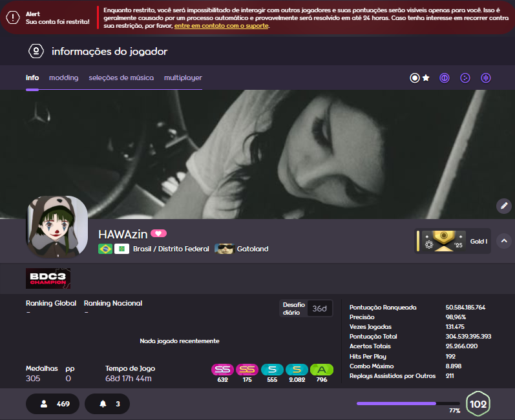Viewport: 515px width, 420px height.
Task: Click the pp value 0
Action: coord(68,378)
